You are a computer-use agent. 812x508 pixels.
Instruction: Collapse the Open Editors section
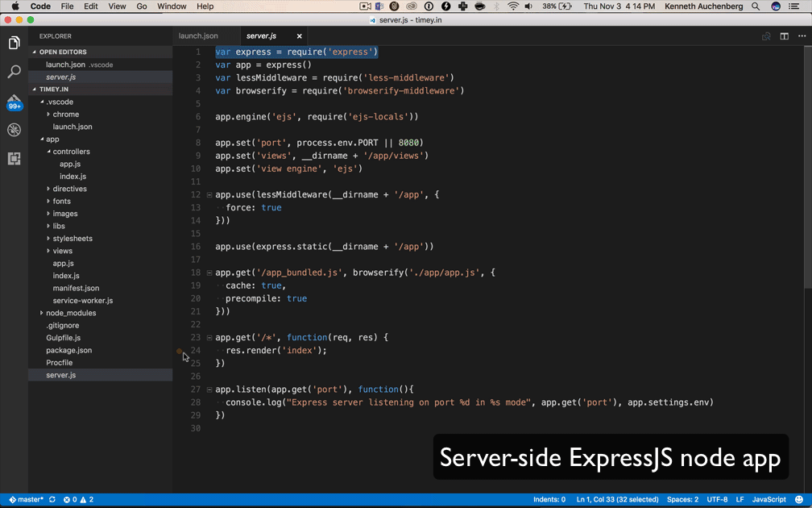(34, 52)
